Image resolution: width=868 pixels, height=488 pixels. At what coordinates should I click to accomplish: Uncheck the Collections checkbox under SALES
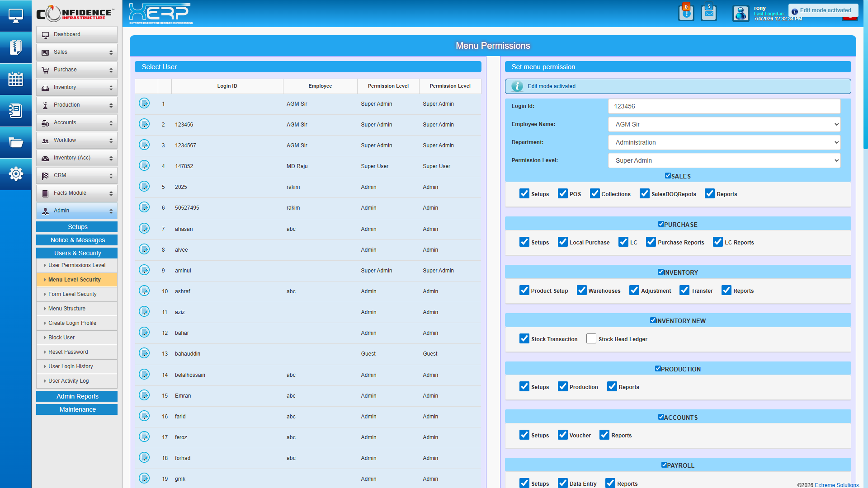click(x=595, y=193)
